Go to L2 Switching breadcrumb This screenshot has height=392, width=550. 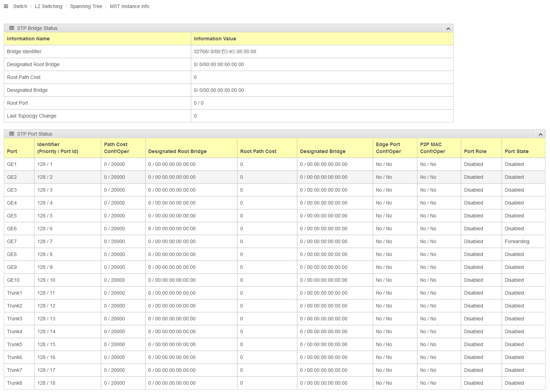[48, 6]
